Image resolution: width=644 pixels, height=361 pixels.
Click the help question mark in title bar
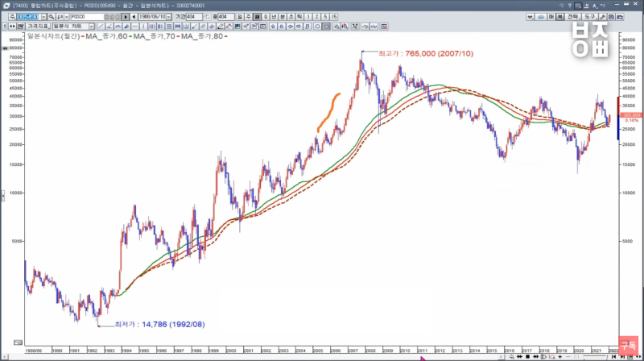(x=570, y=6)
